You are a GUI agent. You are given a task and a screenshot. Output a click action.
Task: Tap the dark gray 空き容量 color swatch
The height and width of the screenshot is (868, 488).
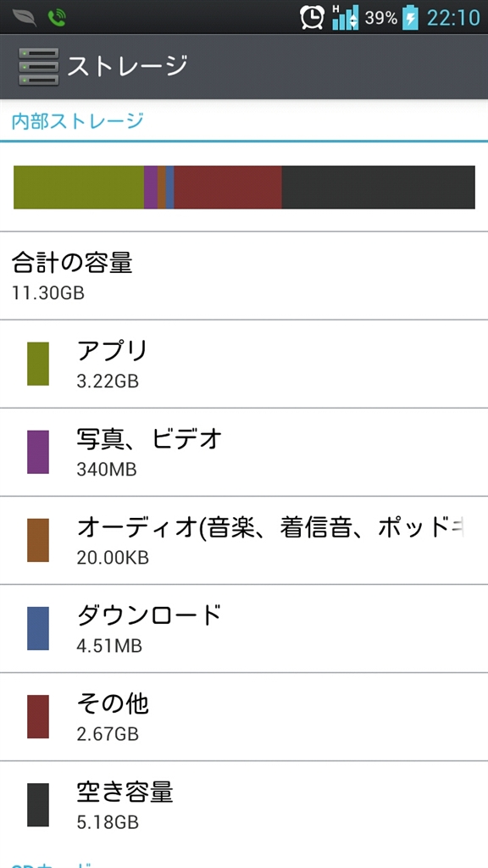pos(38,805)
